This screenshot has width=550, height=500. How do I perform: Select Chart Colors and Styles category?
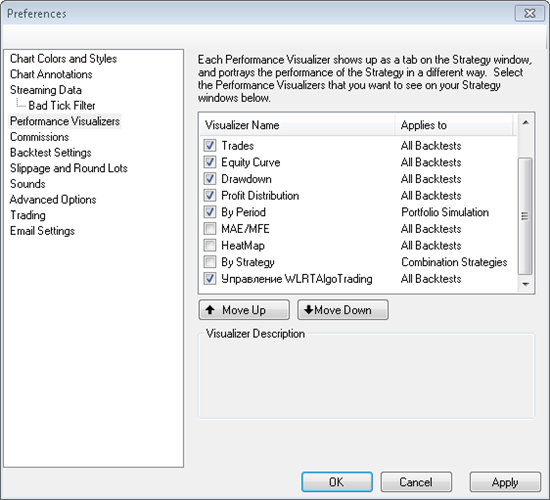(63, 59)
